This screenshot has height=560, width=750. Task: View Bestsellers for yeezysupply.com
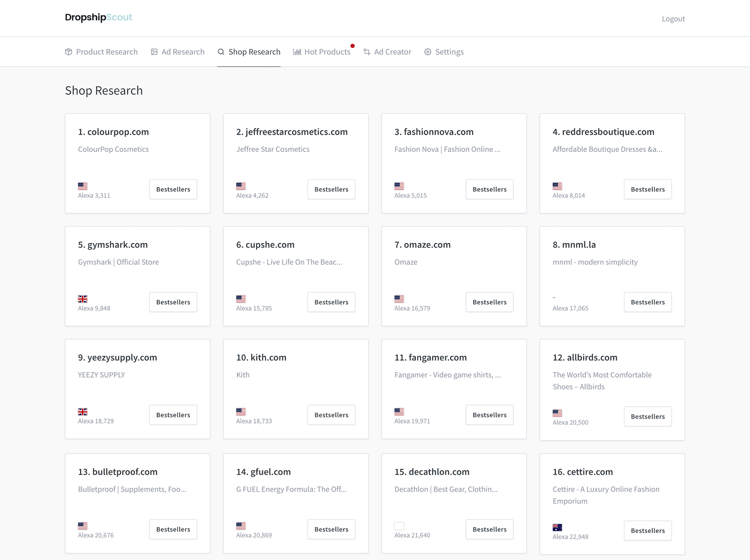[x=173, y=415]
